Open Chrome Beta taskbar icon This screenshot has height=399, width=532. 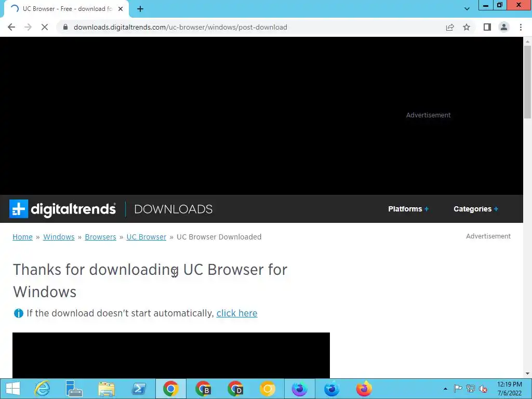[x=203, y=389]
